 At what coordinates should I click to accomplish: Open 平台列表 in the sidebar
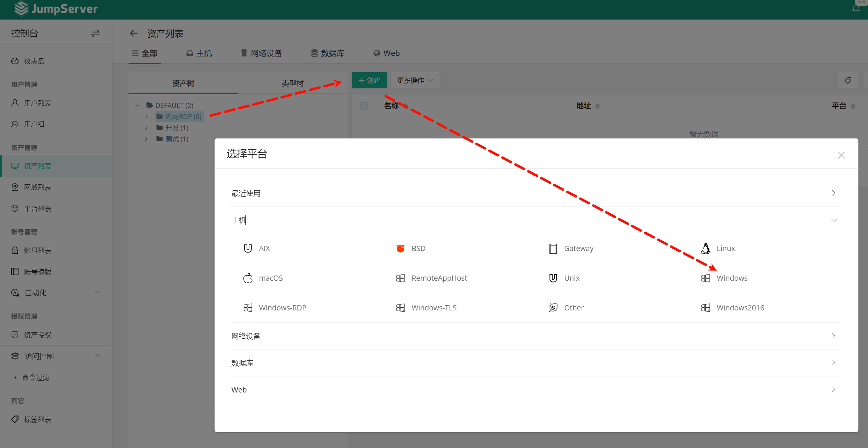(x=37, y=208)
